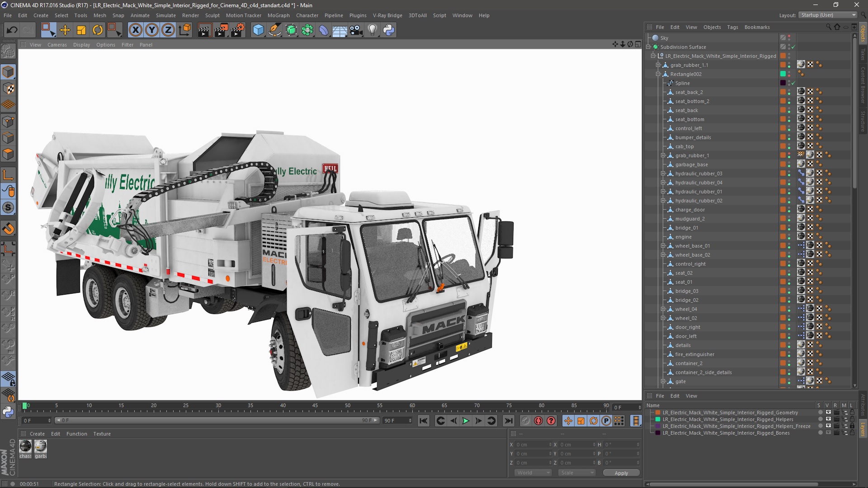Image resolution: width=868 pixels, height=488 pixels.
Task: Collapse the Rectangle002 object
Action: pos(658,74)
